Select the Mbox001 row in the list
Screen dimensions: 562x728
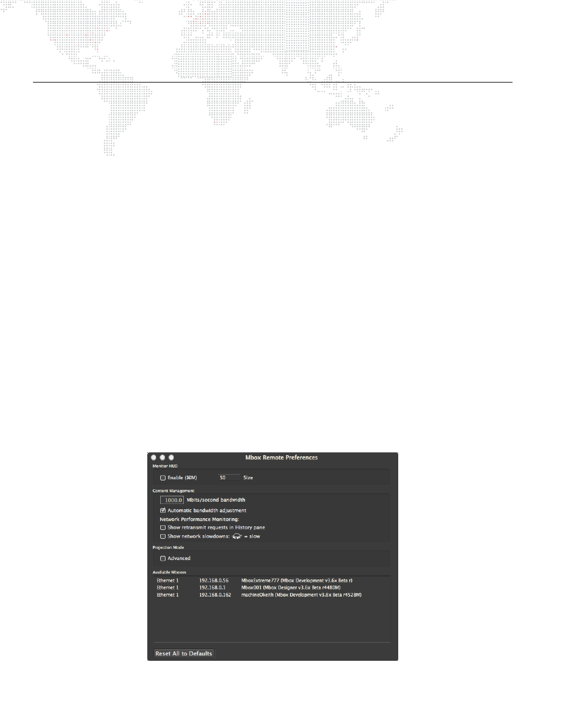(x=272, y=588)
